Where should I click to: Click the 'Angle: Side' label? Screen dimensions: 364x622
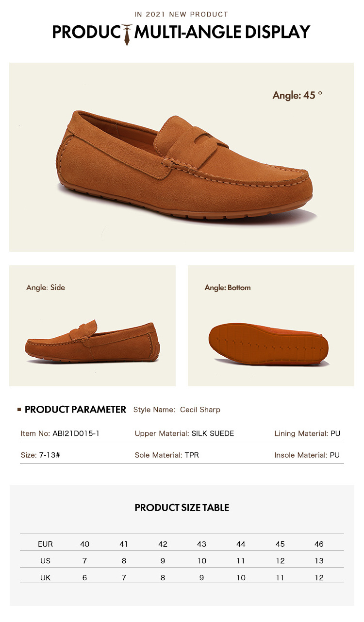point(46,288)
